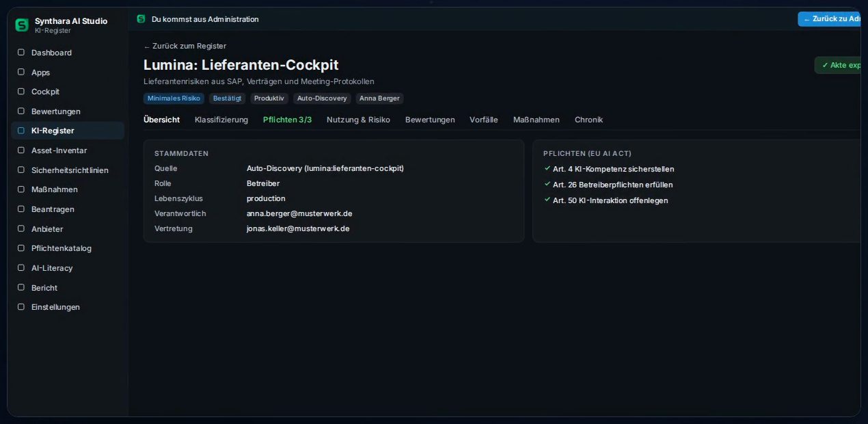Click the Einstellungen sidebar icon

21,306
